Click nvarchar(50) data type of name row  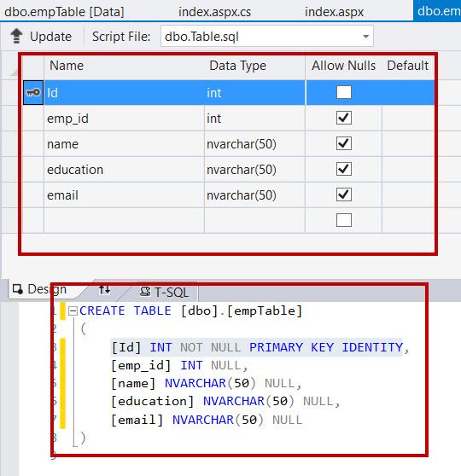coord(254,144)
